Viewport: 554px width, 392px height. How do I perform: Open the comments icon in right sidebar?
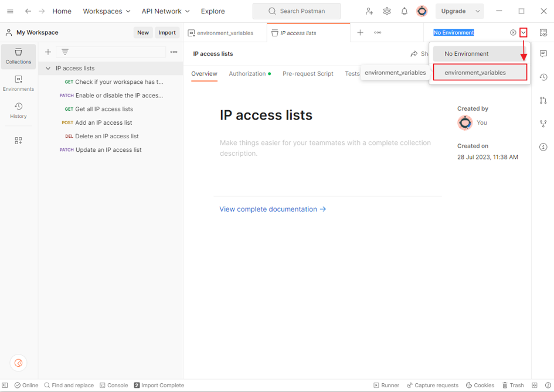coord(543,54)
